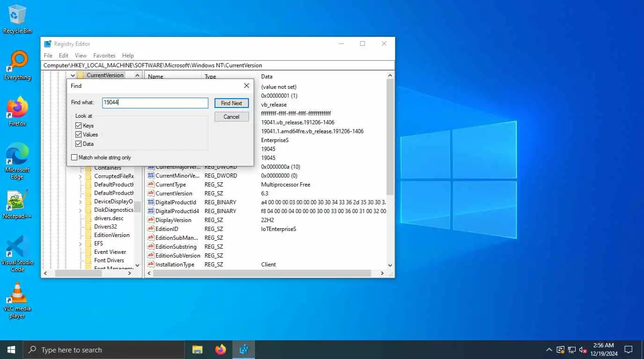Click the Event Viewer folder icon

[88, 252]
